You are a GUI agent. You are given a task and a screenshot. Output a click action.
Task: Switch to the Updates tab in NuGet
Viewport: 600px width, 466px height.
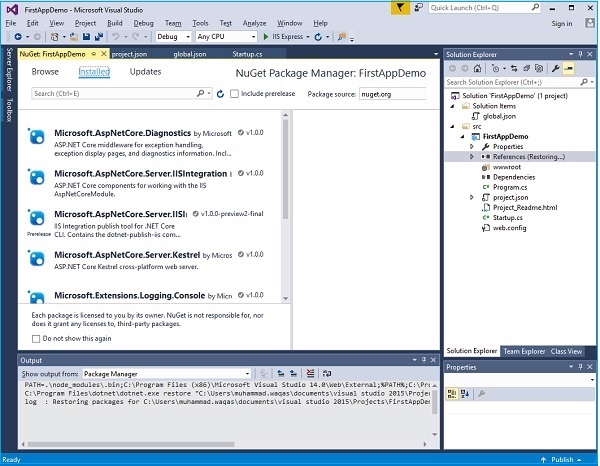tap(145, 72)
